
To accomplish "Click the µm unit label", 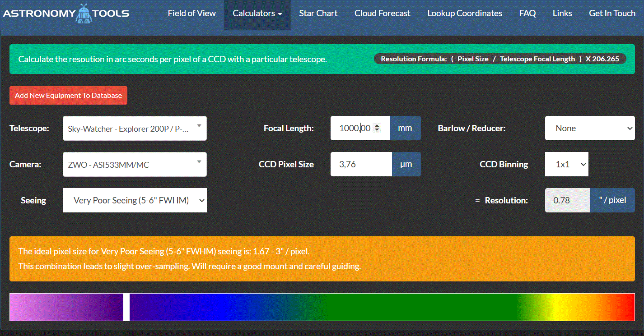I will click(x=406, y=164).
